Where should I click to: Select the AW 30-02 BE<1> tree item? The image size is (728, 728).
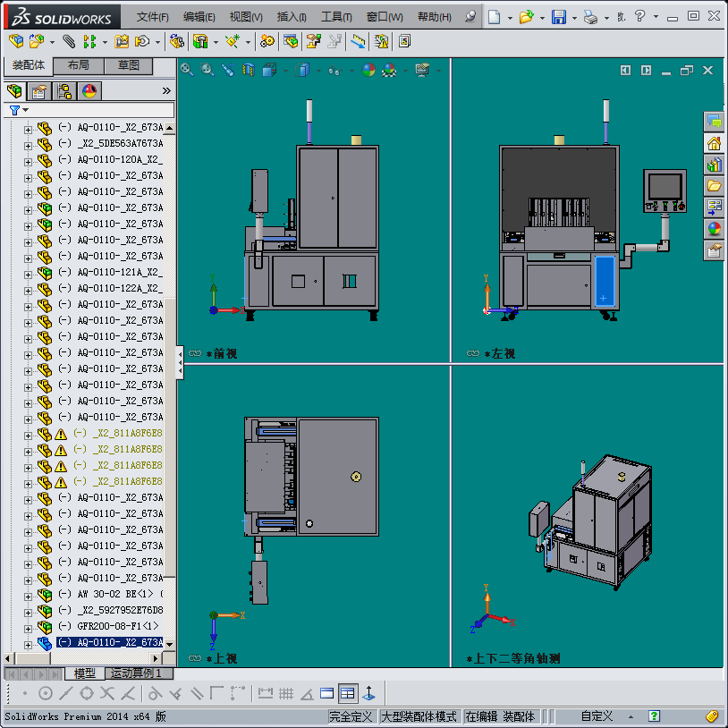pos(111,594)
